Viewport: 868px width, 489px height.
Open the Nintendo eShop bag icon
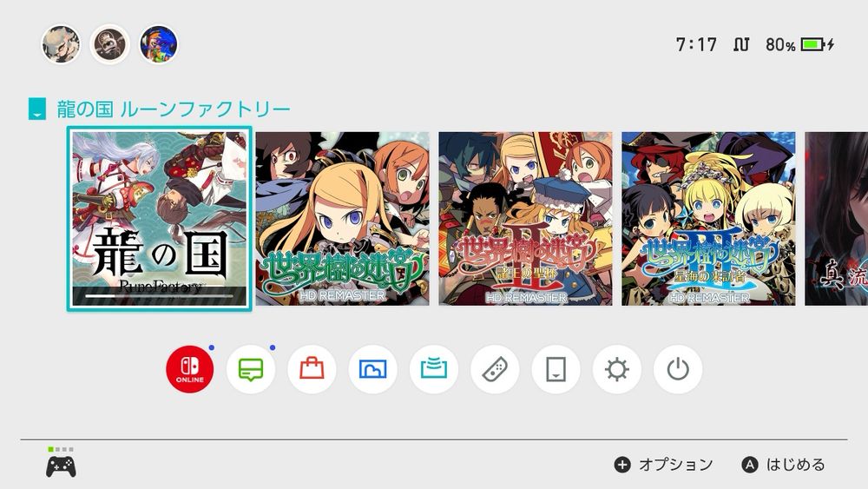[312, 369]
